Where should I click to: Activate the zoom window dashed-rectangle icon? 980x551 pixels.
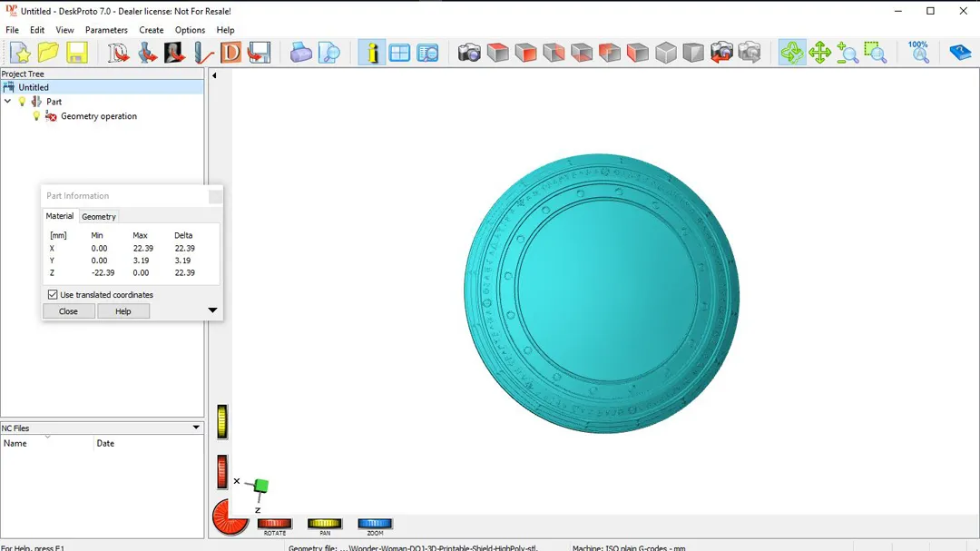pos(876,53)
